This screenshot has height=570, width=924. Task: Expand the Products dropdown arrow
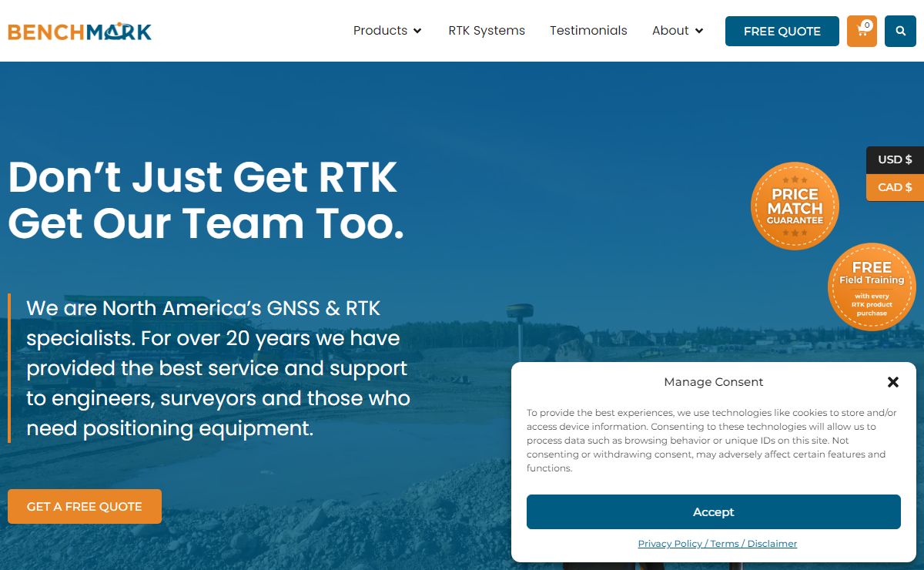tap(417, 31)
